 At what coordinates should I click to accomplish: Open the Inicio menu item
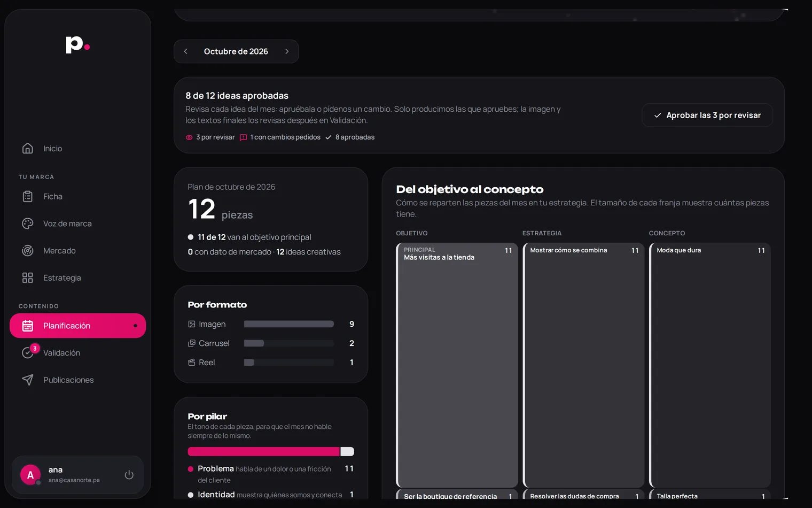(77, 148)
